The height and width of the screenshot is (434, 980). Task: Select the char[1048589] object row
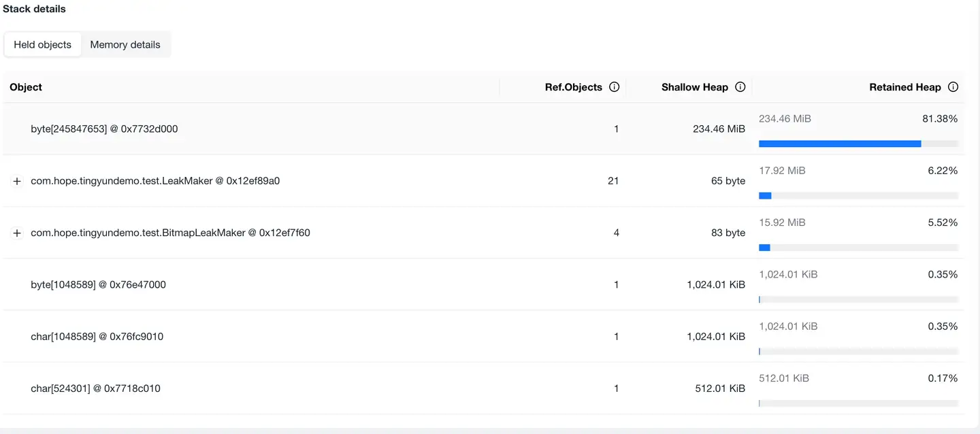[97, 337]
